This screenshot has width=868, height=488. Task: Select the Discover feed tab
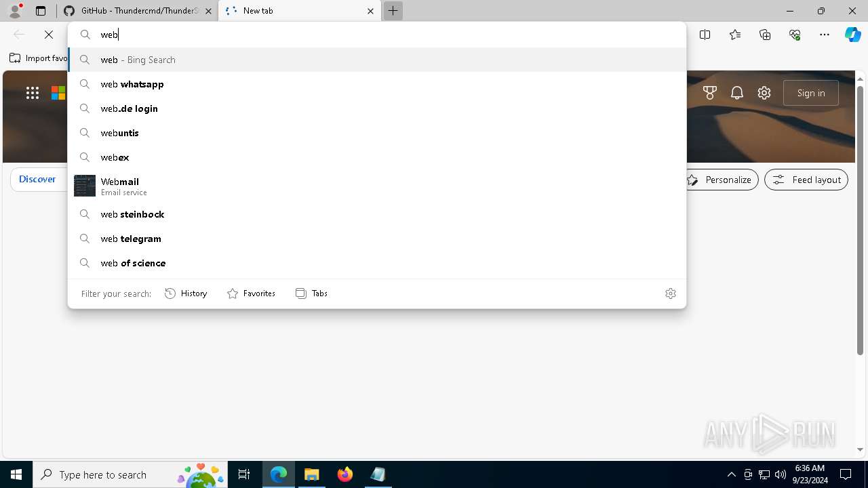[x=37, y=180]
